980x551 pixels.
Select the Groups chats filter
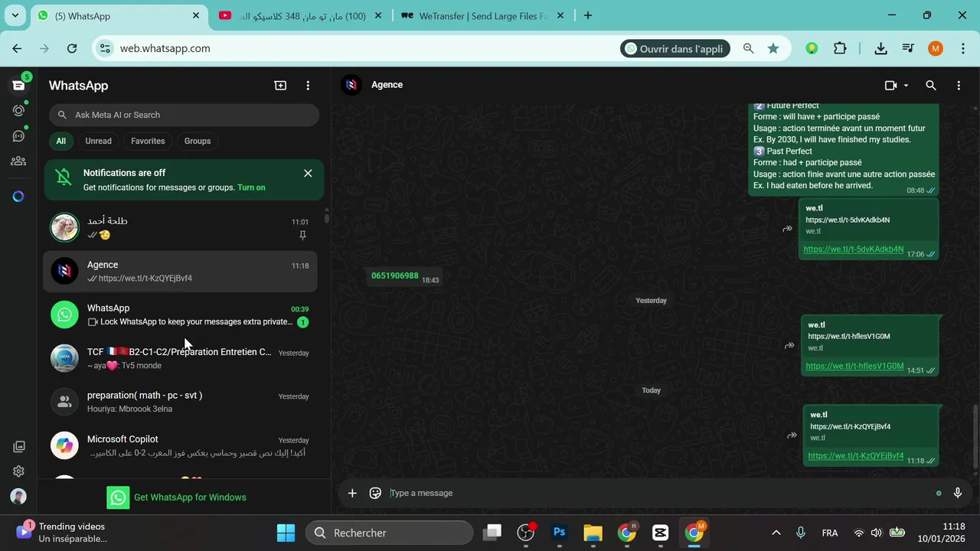click(198, 141)
